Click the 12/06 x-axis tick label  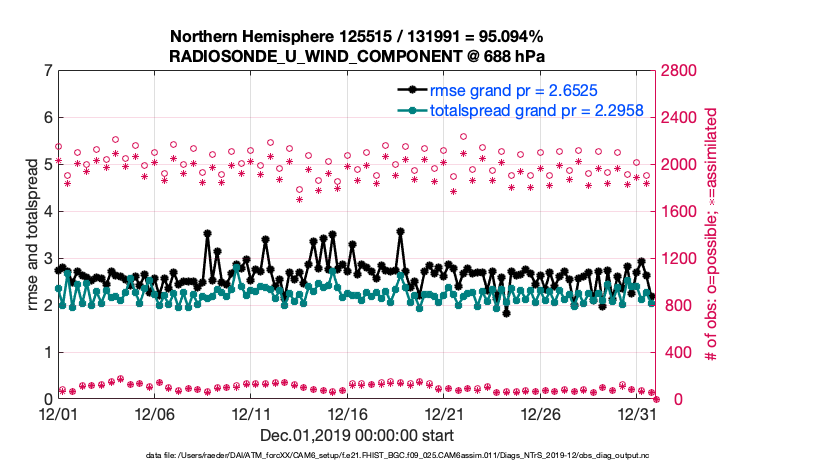click(x=155, y=413)
